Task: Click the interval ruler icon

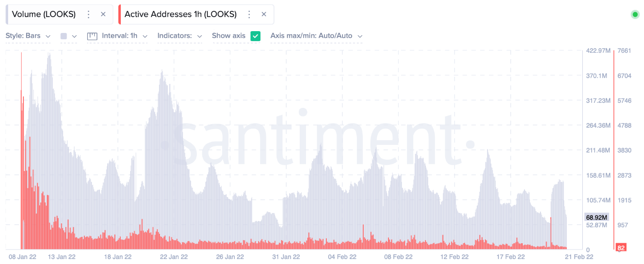Action: pos(92,36)
